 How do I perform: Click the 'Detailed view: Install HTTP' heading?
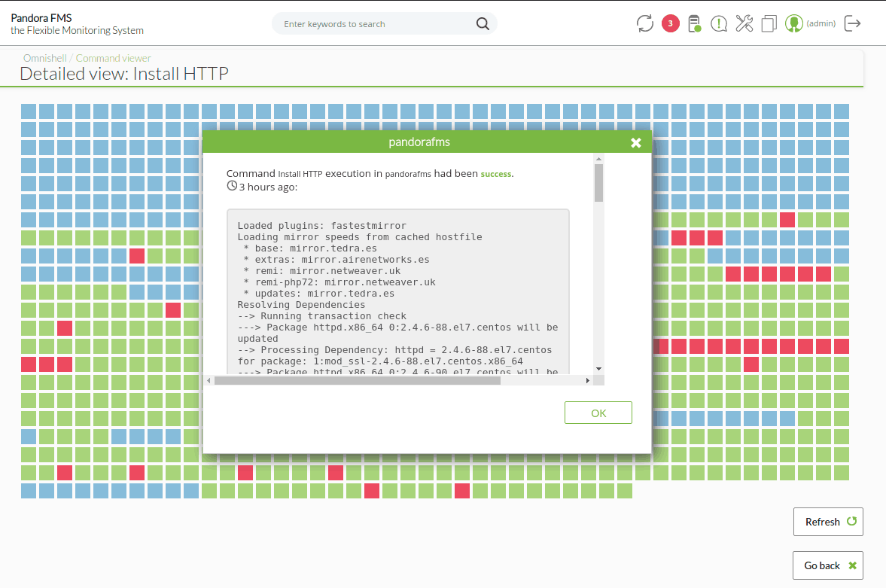pyautogui.click(x=124, y=74)
